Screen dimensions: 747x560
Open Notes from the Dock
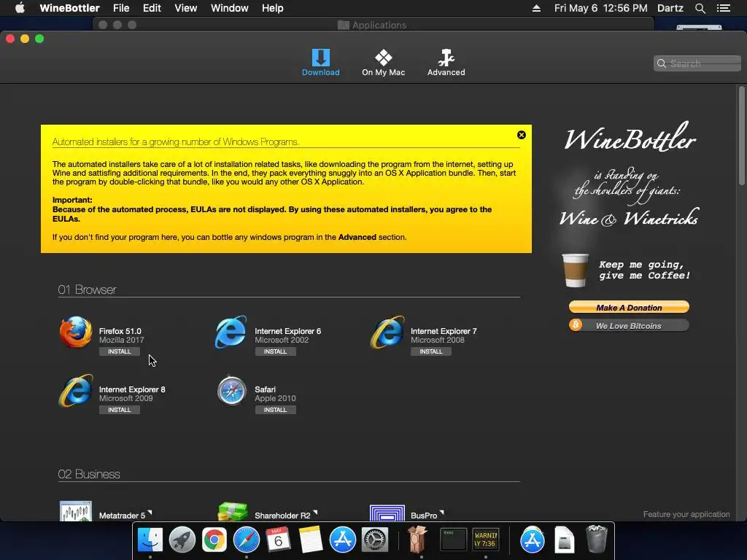[311, 540]
